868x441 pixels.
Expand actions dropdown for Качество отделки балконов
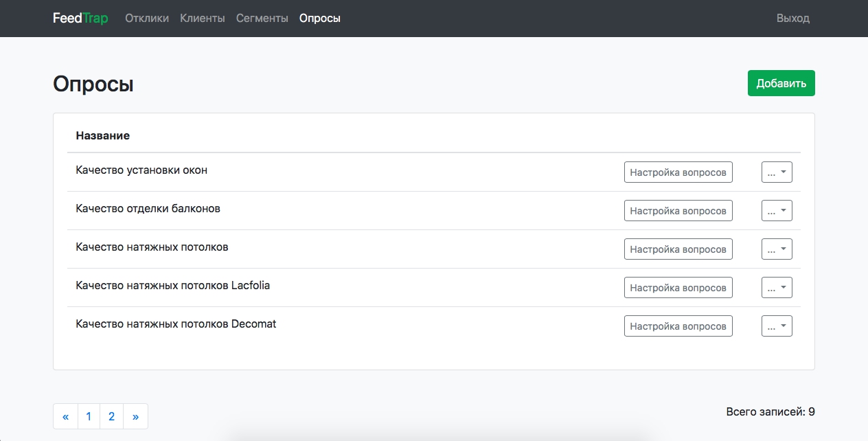pos(777,211)
